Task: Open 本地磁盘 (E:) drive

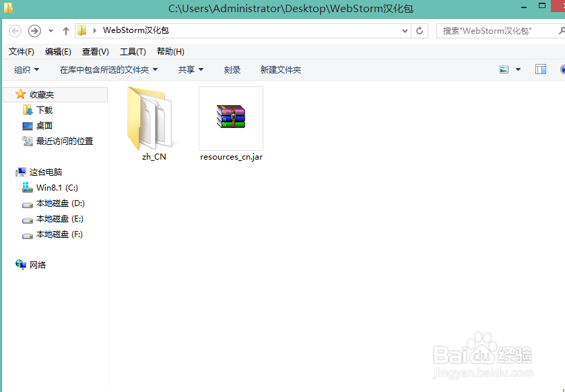Action: 53,219
